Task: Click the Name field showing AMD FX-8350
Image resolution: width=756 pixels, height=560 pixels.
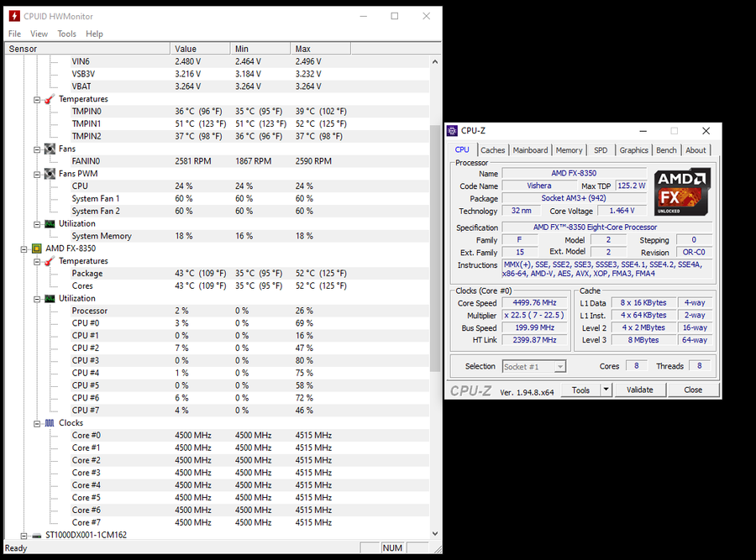Action: click(574, 173)
